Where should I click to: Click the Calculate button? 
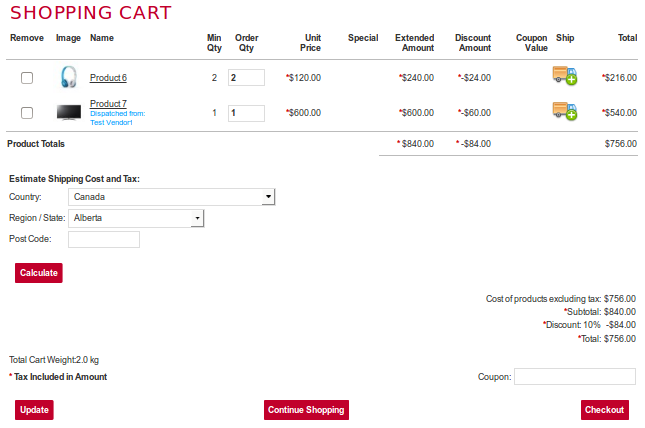point(39,273)
